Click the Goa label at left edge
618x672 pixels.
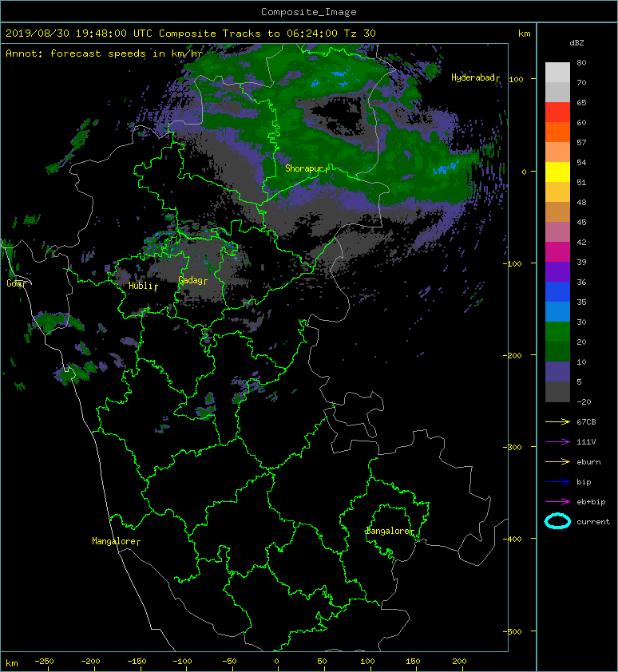click(x=14, y=283)
